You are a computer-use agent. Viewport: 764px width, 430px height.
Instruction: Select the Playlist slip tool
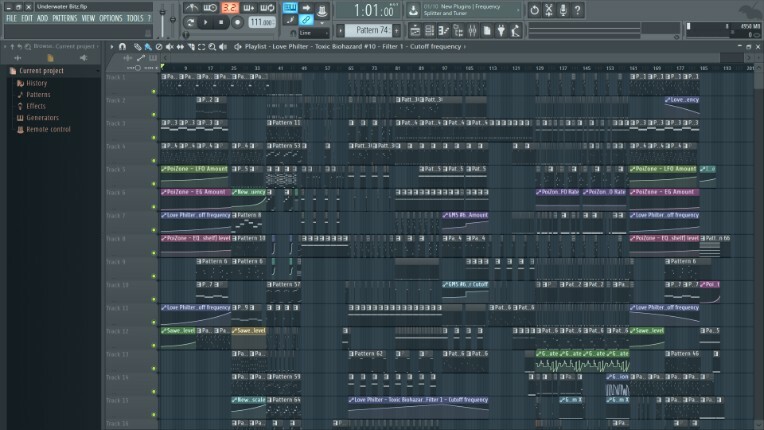pyautogui.click(x=180, y=47)
